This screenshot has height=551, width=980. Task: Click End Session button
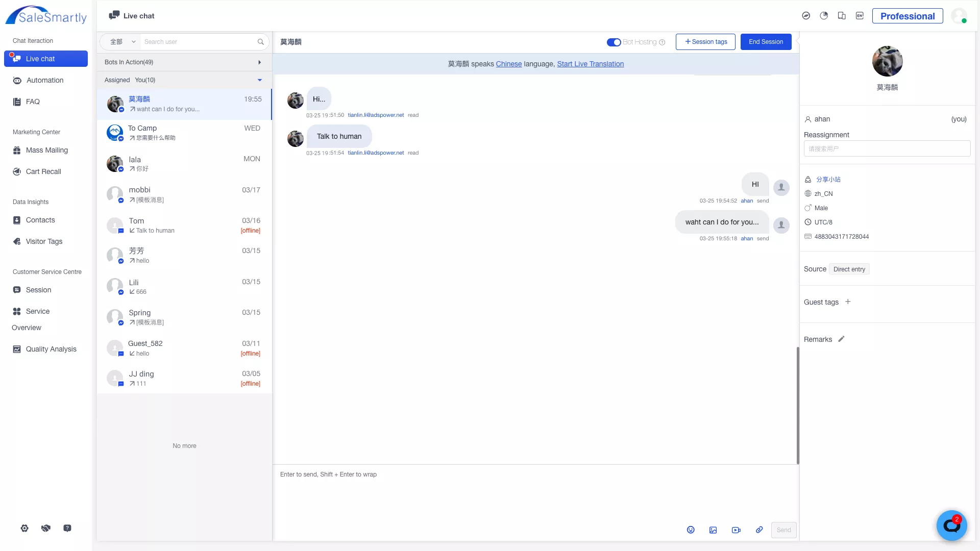[766, 42]
